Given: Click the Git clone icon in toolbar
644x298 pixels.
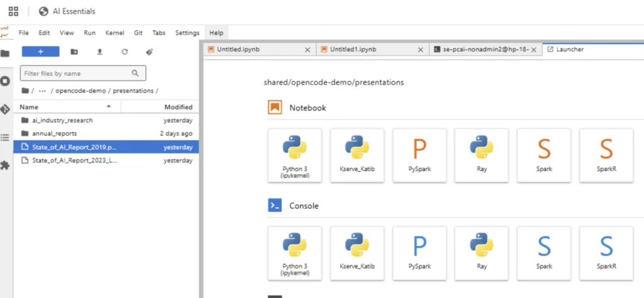Looking at the screenshot, I should point(150,52).
